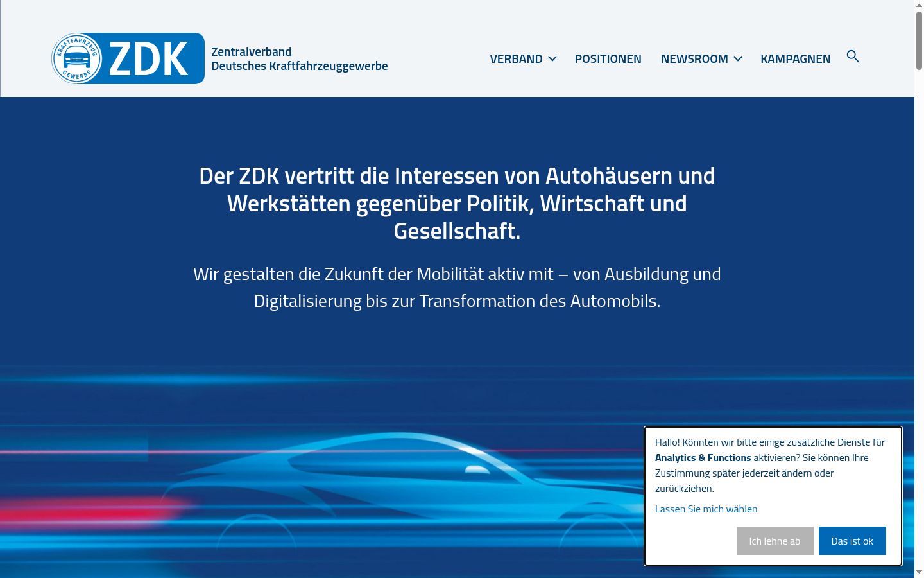Click the page scrollbar thumb
This screenshot has width=924, height=578.
tap(919, 40)
